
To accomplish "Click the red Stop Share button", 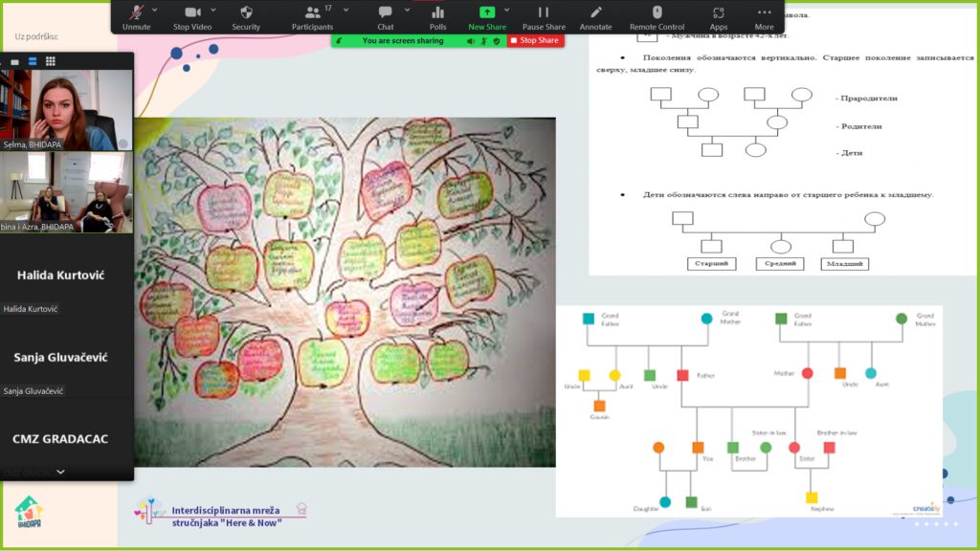I will (x=535, y=41).
